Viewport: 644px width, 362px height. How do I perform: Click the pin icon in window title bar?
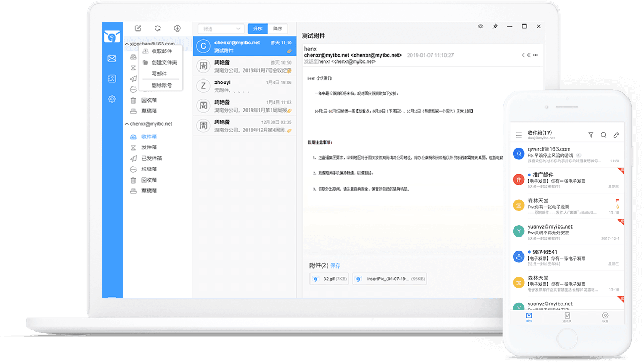point(495,26)
